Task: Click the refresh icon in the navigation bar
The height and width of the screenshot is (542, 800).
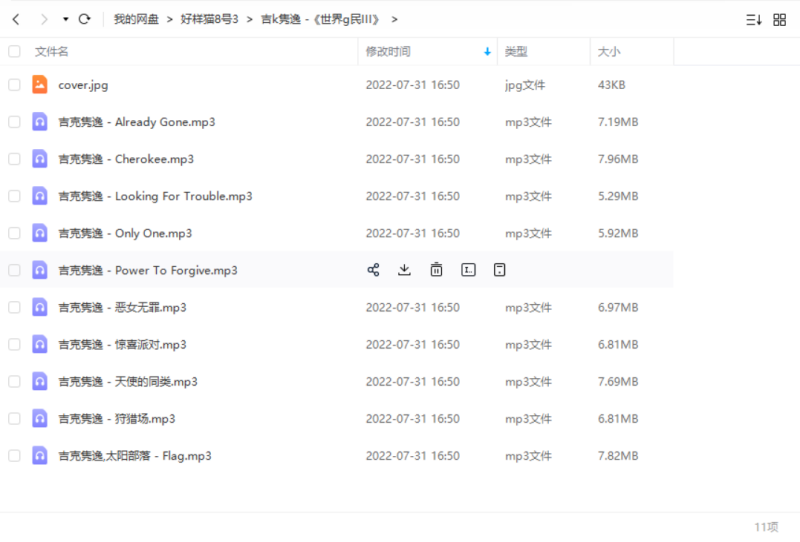Action: click(x=84, y=19)
